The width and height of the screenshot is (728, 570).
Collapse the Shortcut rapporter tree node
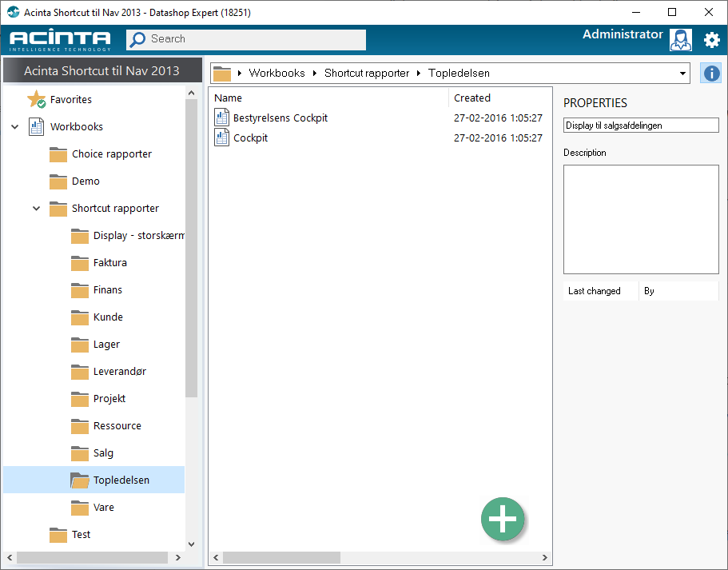pos(36,208)
